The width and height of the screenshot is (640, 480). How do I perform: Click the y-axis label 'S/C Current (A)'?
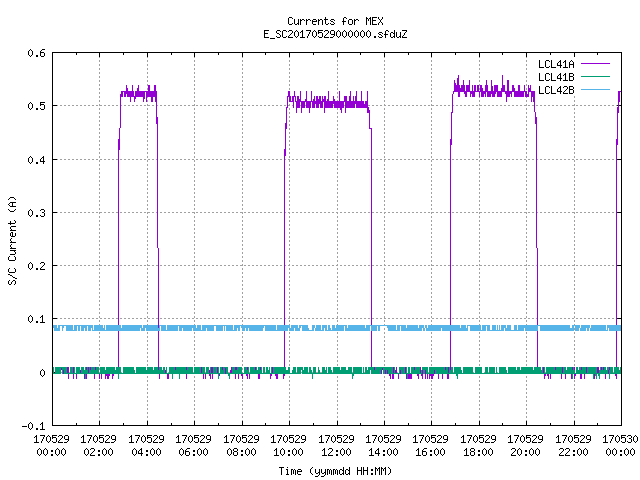click(12, 240)
